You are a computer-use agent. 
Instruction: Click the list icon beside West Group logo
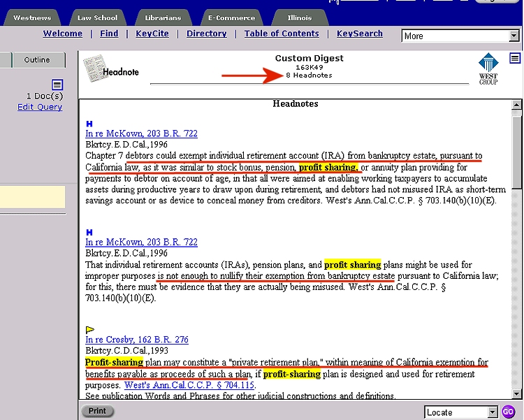[x=515, y=58]
